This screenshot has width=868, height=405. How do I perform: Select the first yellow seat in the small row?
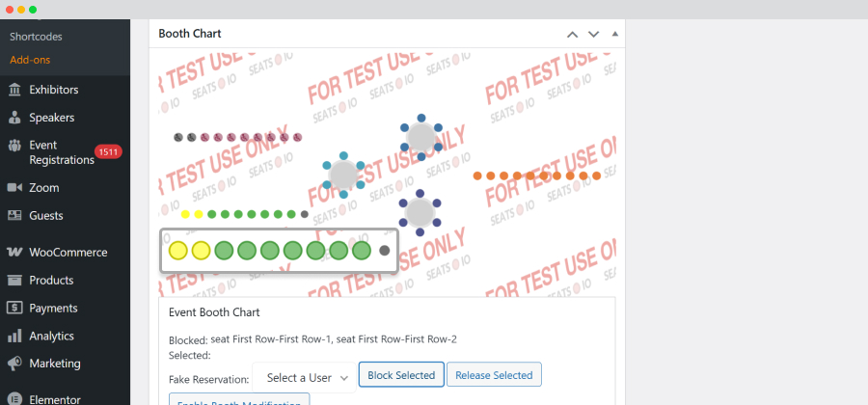click(185, 214)
